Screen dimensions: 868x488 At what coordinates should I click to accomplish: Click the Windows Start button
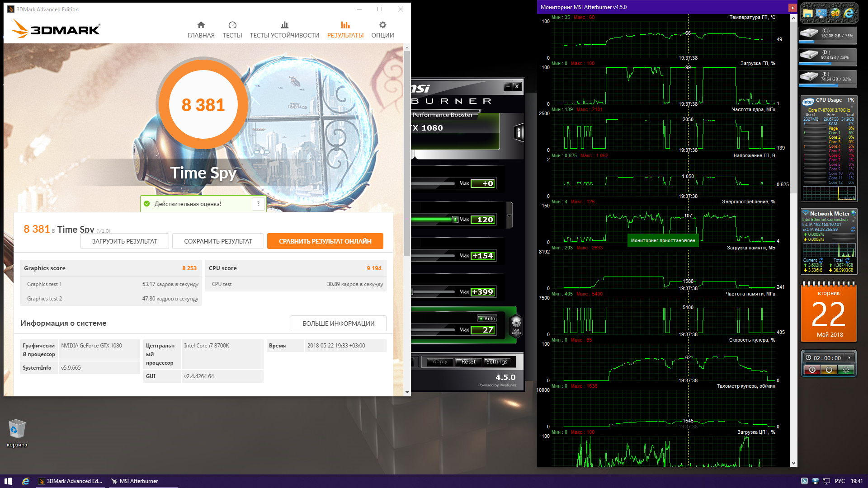tap(8, 481)
